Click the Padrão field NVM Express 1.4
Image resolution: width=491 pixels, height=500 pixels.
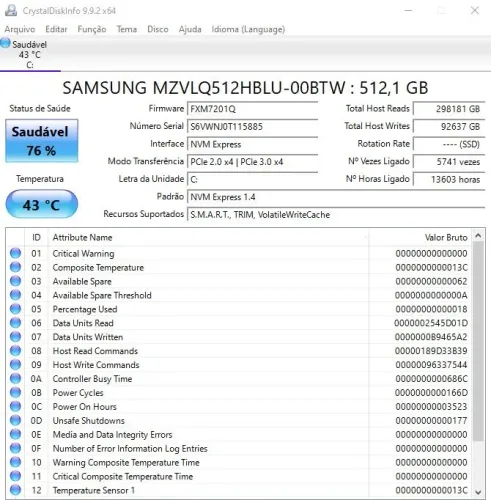(x=336, y=197)
